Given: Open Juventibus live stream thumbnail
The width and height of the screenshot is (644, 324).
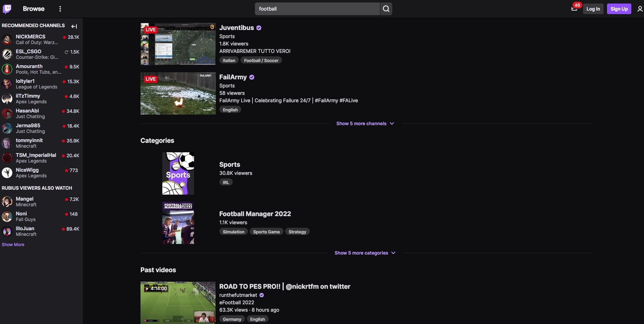Looking at the screenshot, I should click(178, 44).
